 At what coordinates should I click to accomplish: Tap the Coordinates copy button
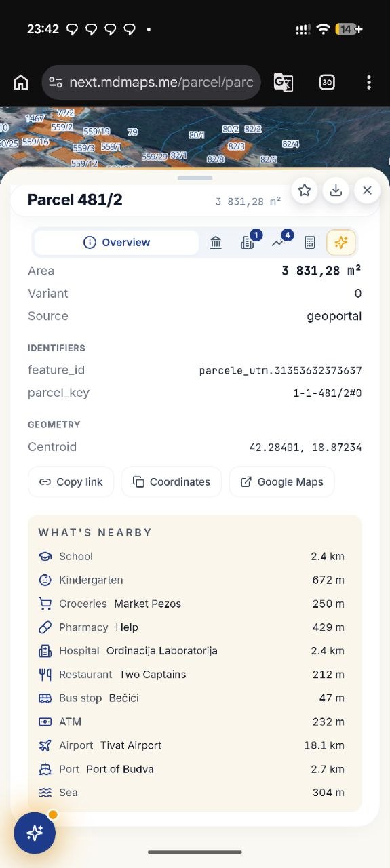click(172, 481)
